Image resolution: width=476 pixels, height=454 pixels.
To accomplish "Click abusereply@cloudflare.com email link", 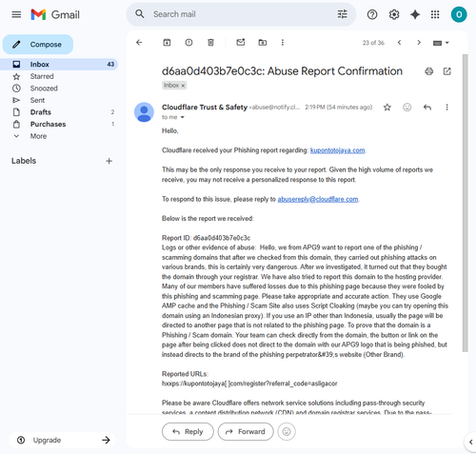I will (318, 199).
